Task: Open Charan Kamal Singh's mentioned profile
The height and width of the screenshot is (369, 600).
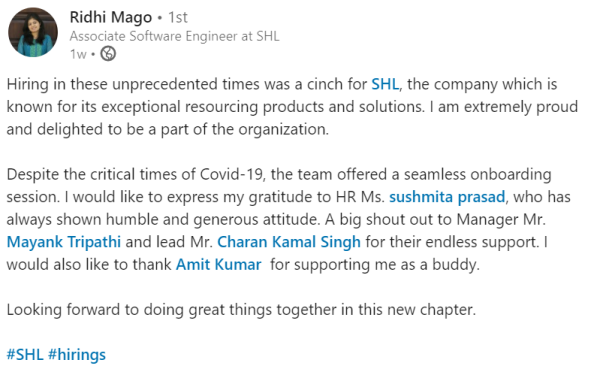Action: (x=289, y=242)
